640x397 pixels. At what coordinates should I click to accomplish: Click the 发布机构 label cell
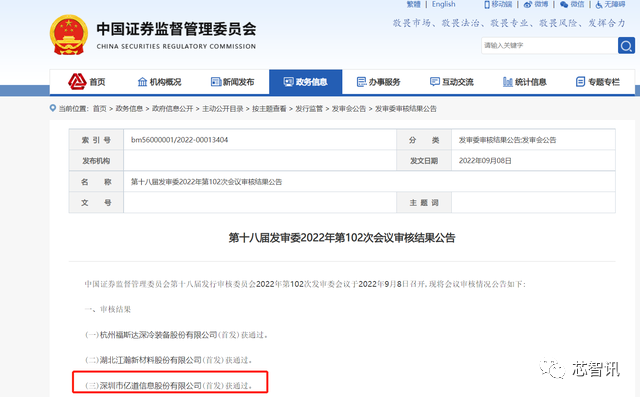click(x=96, y=161)
